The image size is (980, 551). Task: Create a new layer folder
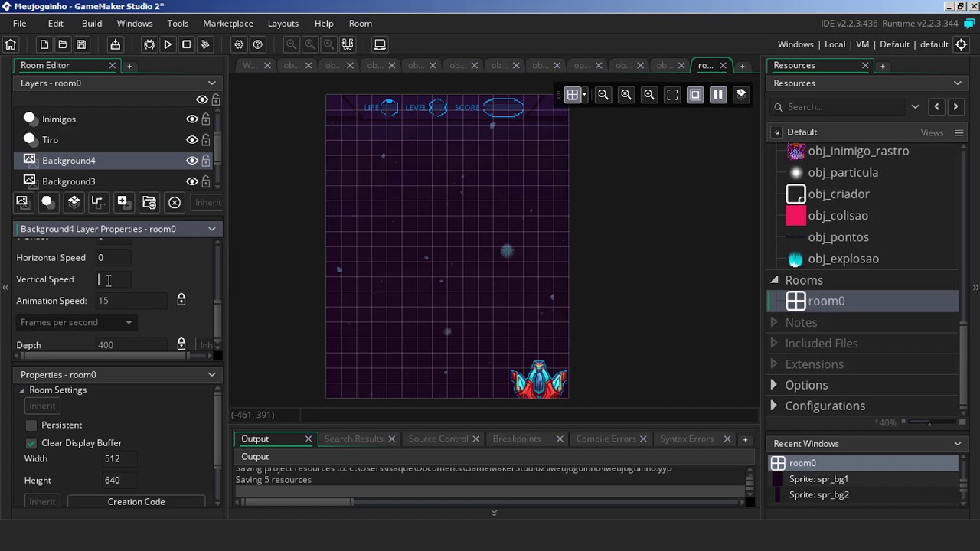pyautogui.click(x=149, y=202)
